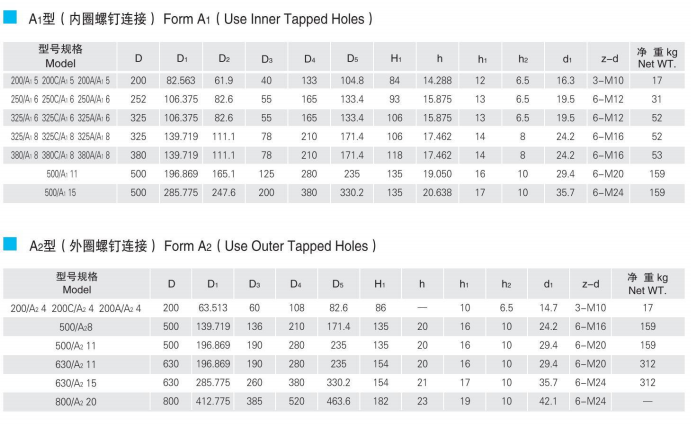Select the 42.1 value in A2 table
Screen dimensions: 691x425
pos(547,401)
